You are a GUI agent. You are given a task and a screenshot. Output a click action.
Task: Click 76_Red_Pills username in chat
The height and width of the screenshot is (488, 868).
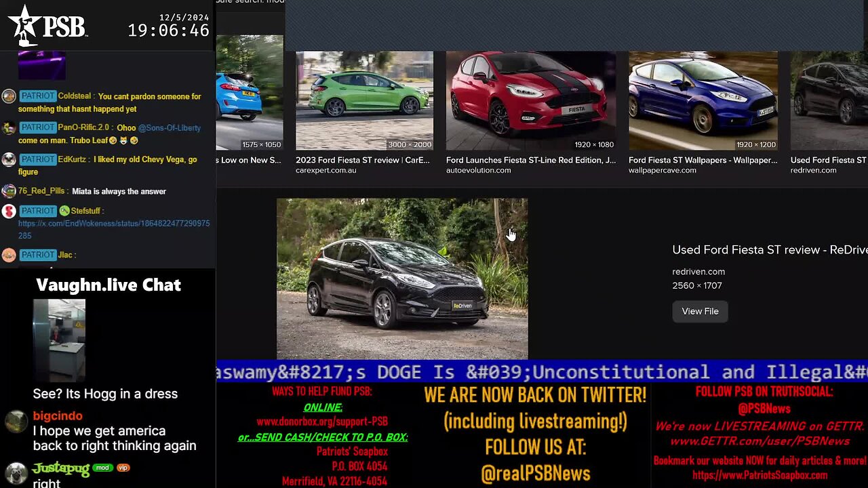(41, 191)
